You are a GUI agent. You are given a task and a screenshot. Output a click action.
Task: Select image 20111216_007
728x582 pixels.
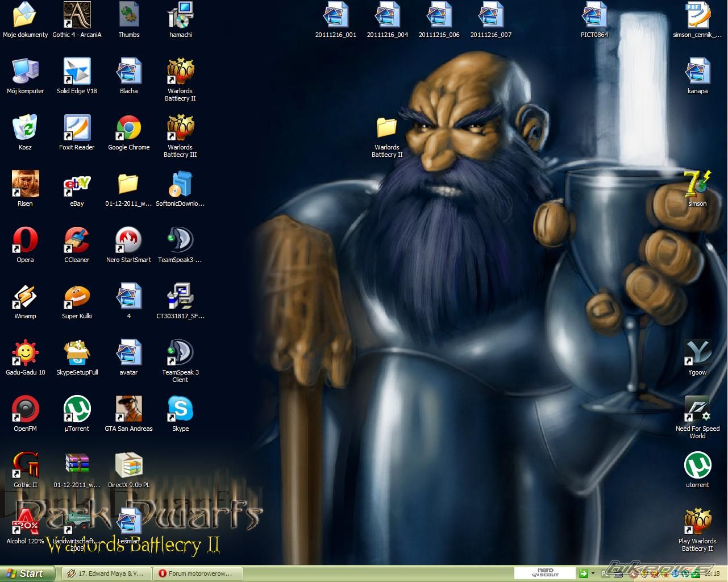point(491,15)
